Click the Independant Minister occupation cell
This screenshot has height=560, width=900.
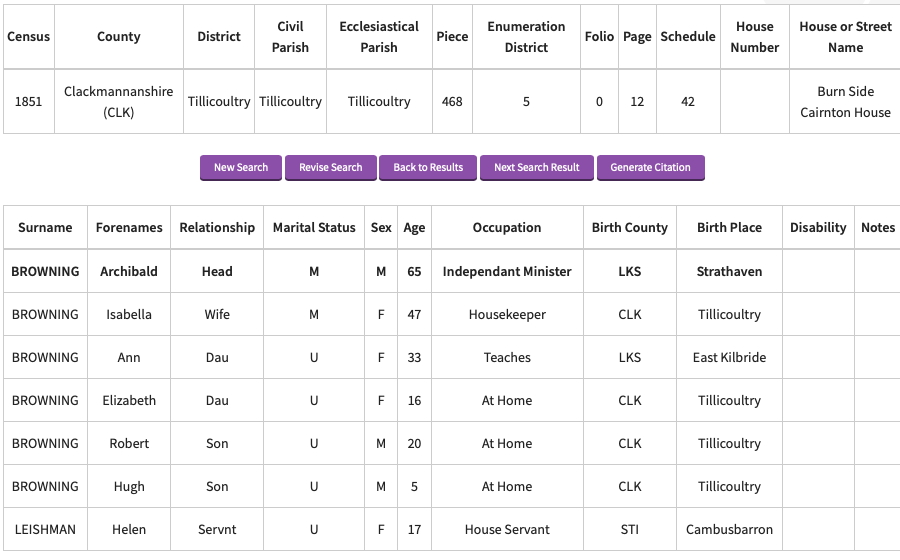(507, 271)
